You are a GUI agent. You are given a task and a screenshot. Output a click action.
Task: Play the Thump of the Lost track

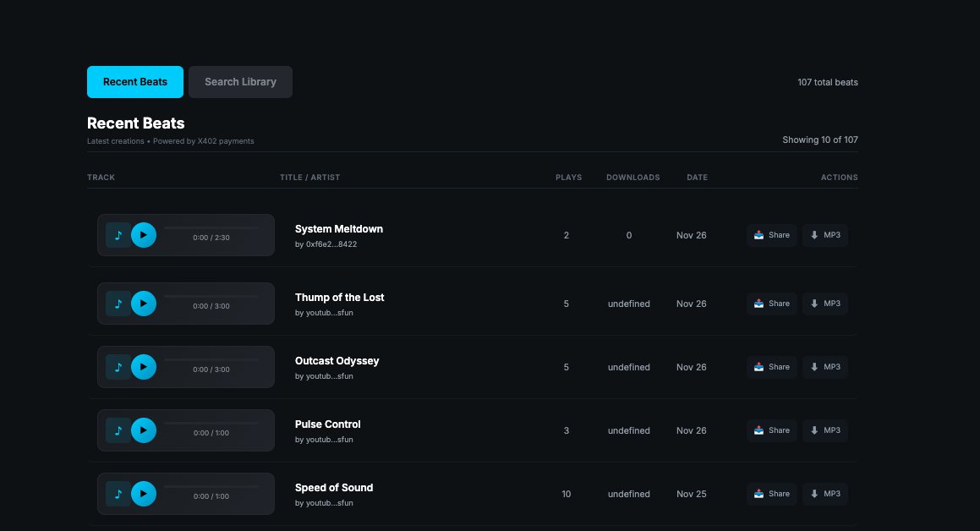click(x=144, y=304)
